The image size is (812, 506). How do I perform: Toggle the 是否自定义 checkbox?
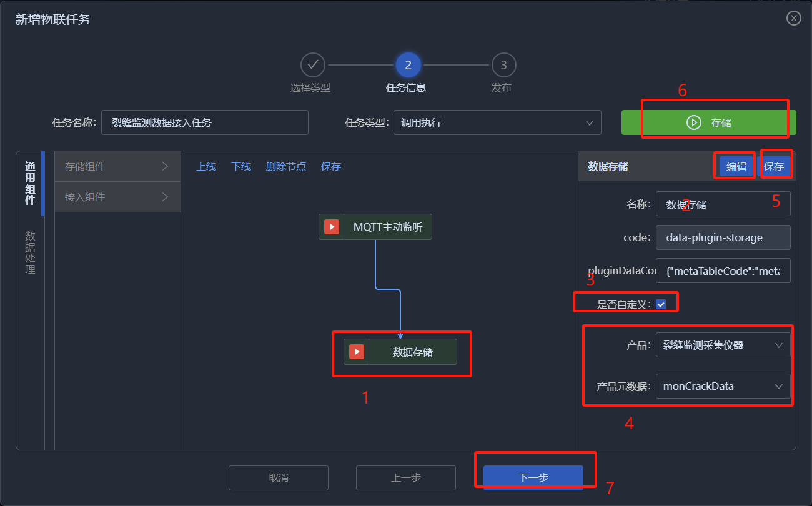point(661,304)
